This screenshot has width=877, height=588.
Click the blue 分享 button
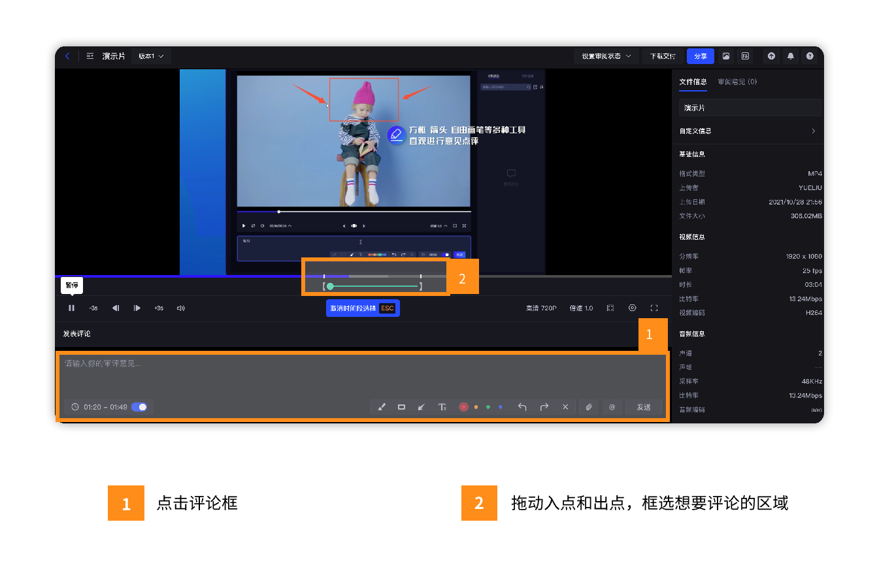pos(701,56)
